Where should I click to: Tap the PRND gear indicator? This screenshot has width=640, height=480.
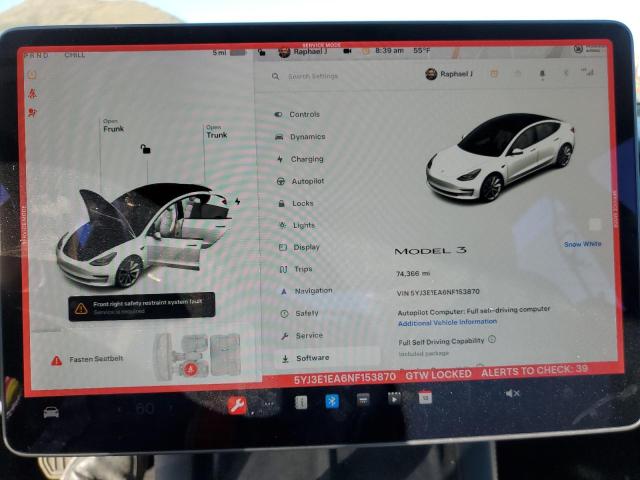click(x=37, y=55)
